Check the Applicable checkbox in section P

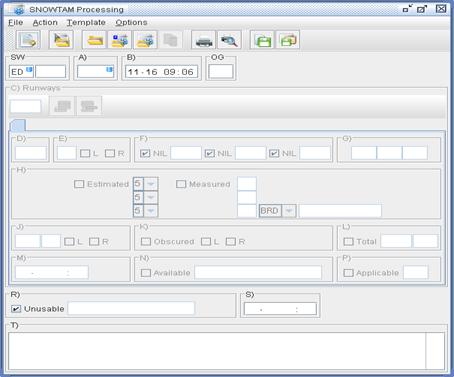[x=348, y=273]
